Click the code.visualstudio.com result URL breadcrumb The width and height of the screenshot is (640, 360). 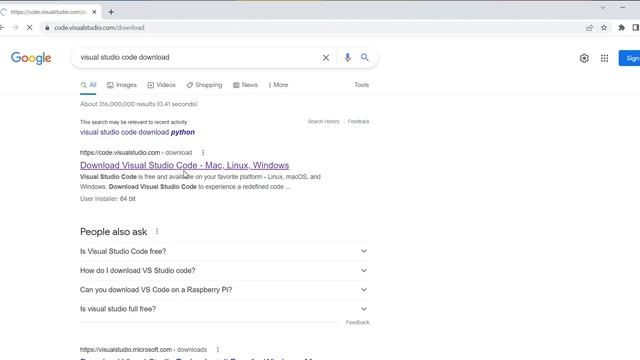(136, 153)
